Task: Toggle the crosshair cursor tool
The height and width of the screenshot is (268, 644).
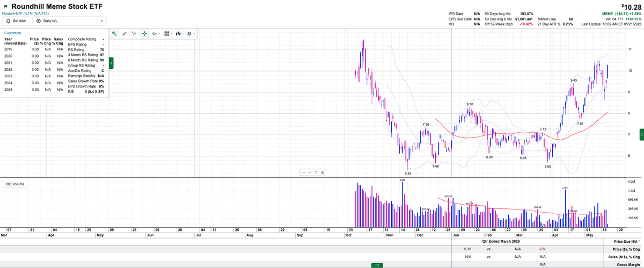Action: click(x=144, y=33)
